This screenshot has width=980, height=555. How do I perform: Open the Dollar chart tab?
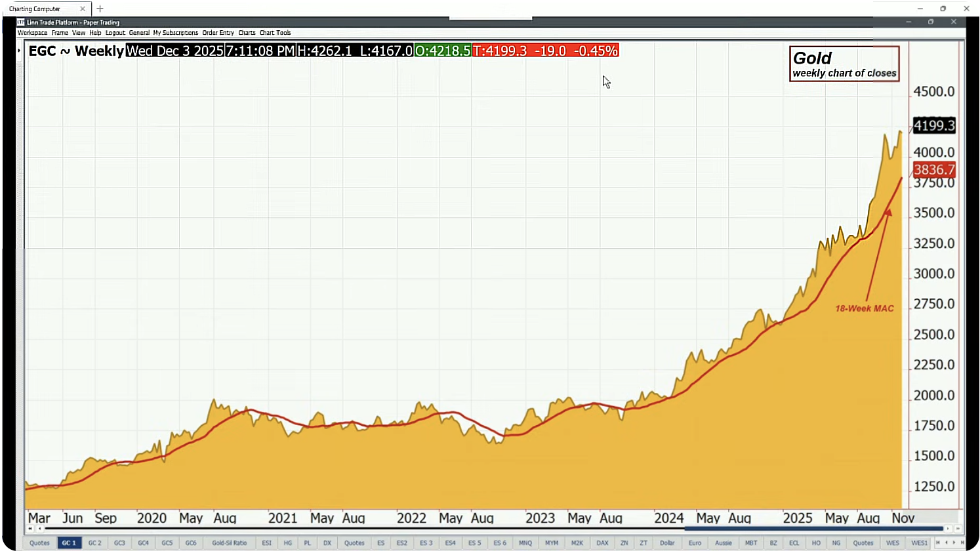click(667, 543)
